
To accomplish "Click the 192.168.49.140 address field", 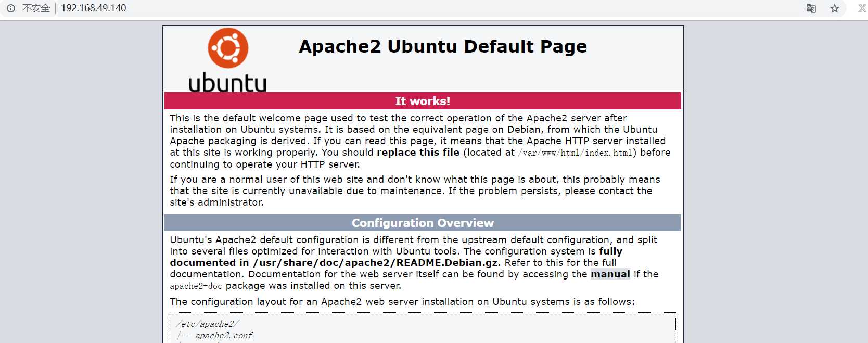I will tap(94, 8).
